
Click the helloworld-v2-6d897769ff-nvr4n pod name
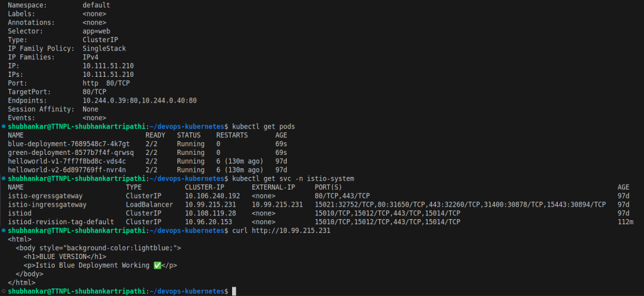67,170
